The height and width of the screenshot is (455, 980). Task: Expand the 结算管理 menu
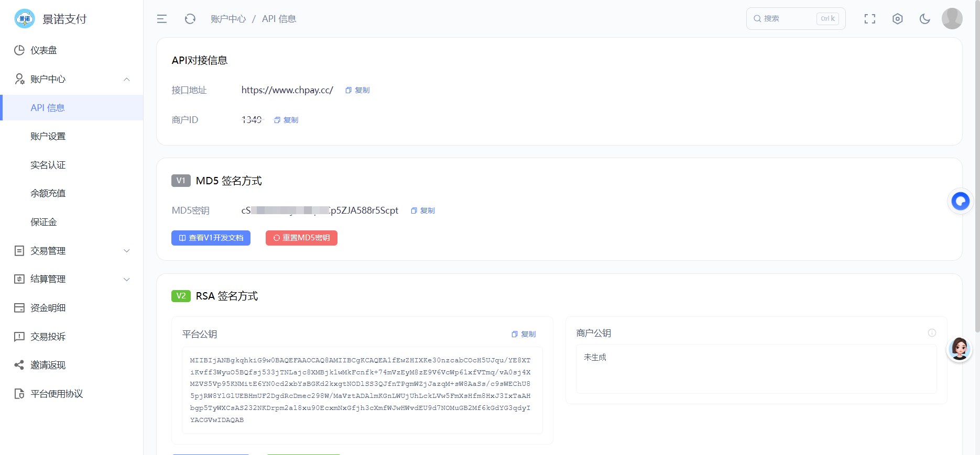72,279
